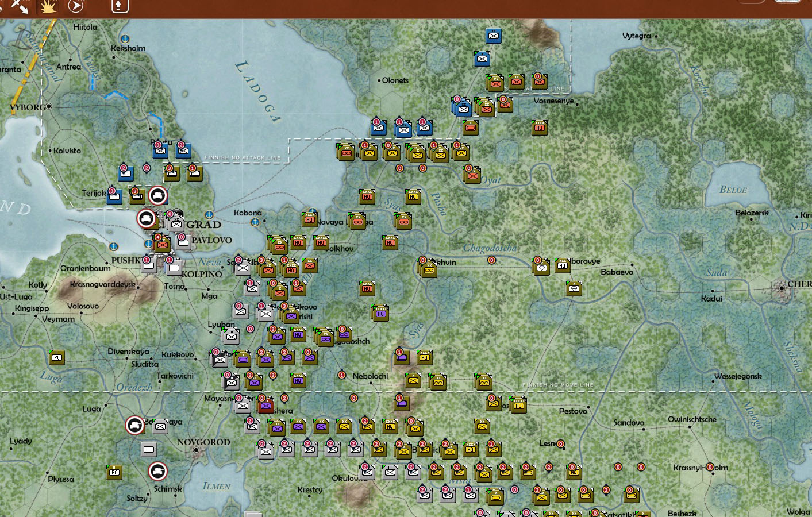Click the Kadui town label
This screenshot has width=812, height=517.
711,299
